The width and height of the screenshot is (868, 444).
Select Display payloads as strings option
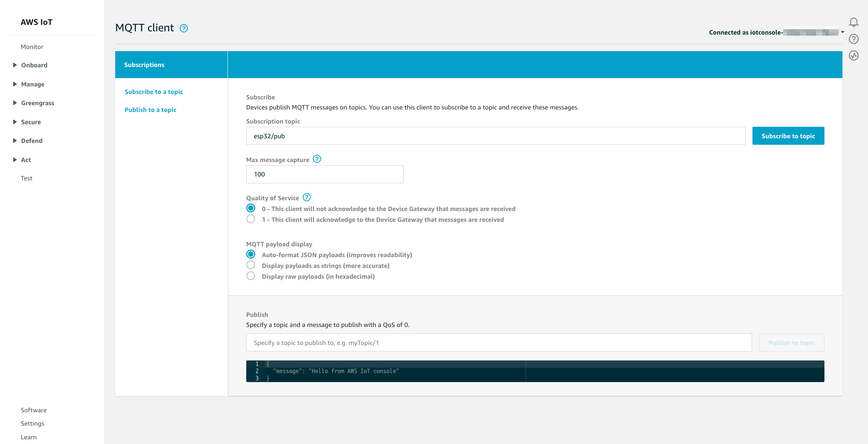(251, 265)
